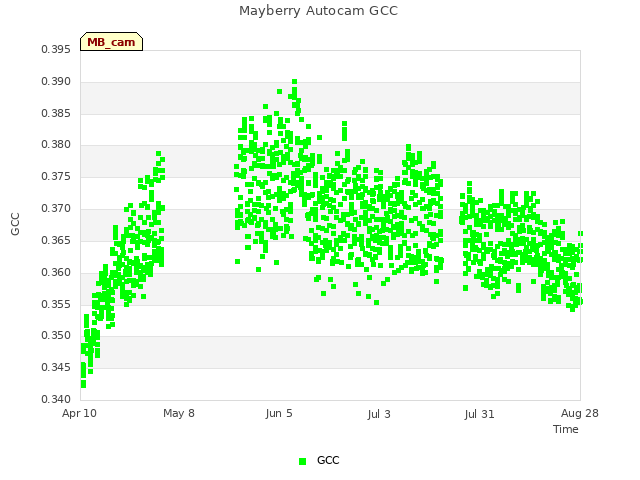Screen dimensions: 640x480
Task: Click the lowest data point near 0.342
Action: pos(83,384)
